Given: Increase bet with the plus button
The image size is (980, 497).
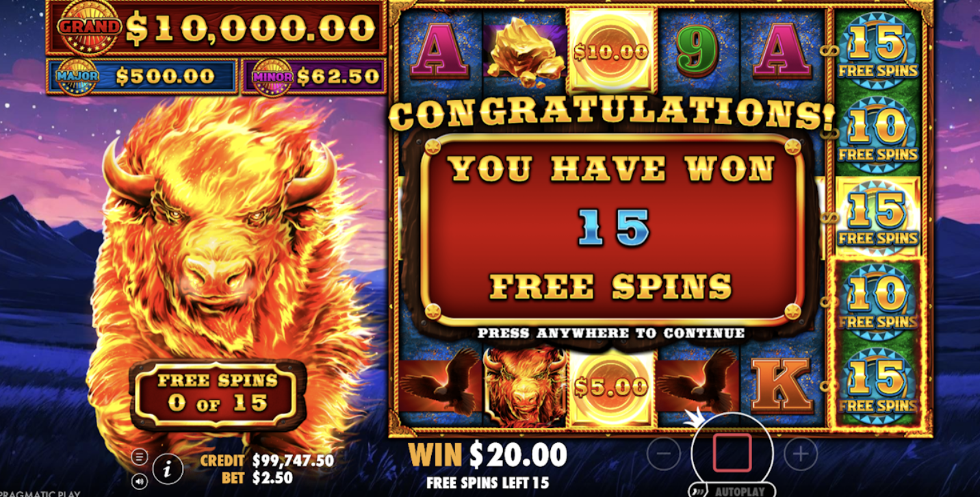Looking at the screenshot, I should coord(801,453).
